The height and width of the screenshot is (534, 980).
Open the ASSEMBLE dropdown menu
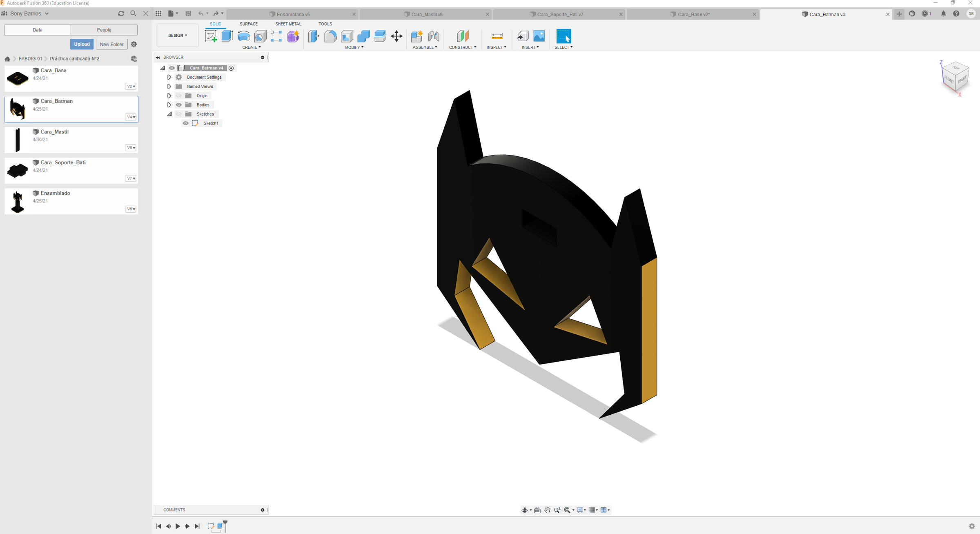pyautogui.click(x=425, y=47)
